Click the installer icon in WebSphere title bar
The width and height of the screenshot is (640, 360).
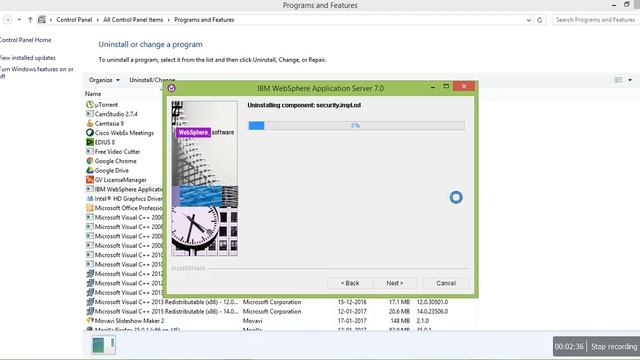(172, 88)
